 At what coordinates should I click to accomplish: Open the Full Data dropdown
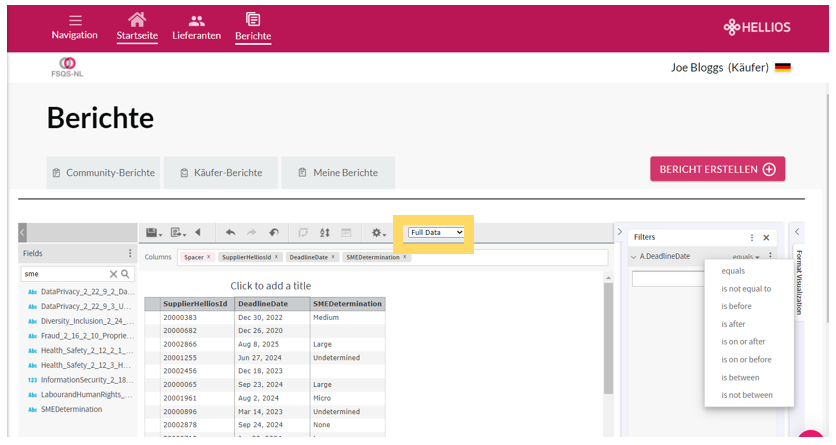(436, 232)
